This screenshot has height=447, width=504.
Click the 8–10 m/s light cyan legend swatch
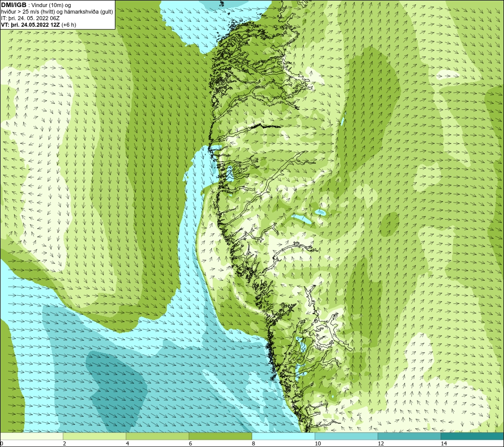[283, 436]
